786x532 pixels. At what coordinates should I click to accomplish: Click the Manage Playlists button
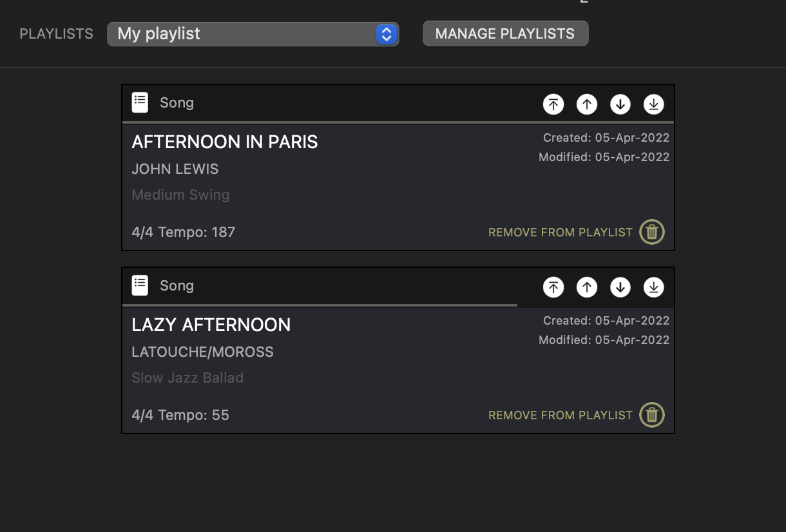click(x=505, y=34)
